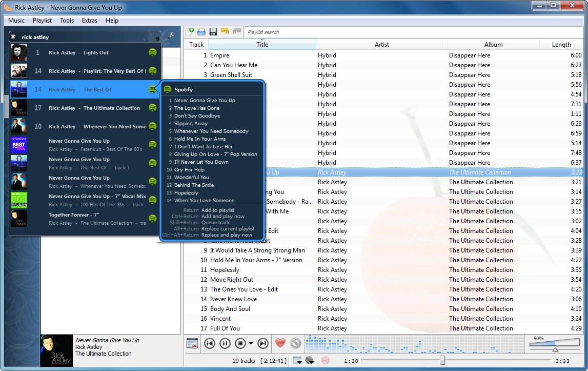Viewport: 588px width, 371px height.
Task: Click Spotify icon on Lights Out result
Action: tap(153, 52)
